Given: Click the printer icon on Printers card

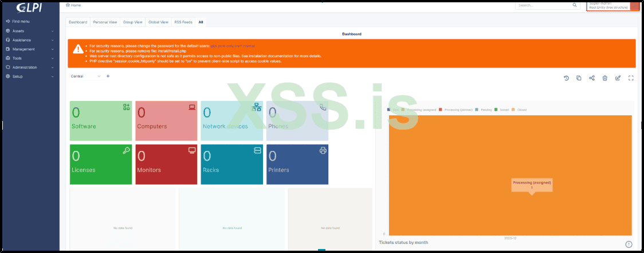Looking at the screenshot, I should (323, 150).
